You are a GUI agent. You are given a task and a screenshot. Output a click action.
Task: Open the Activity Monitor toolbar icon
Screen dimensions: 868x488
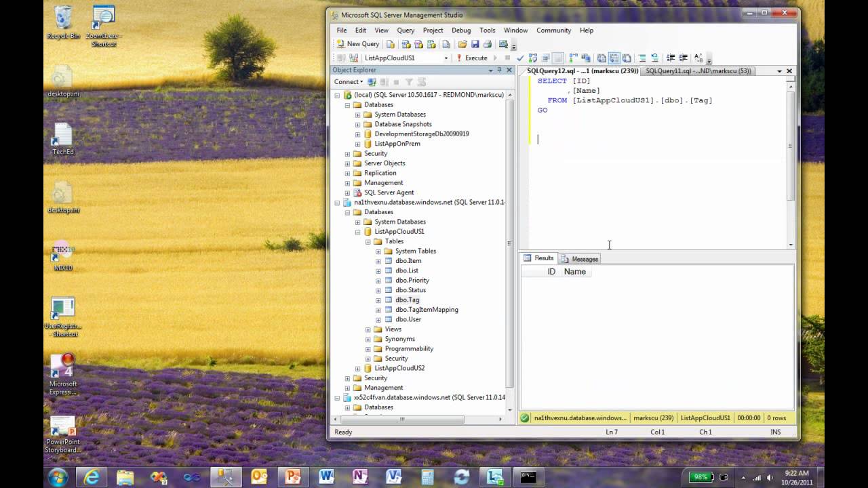[x=502, y=44]
